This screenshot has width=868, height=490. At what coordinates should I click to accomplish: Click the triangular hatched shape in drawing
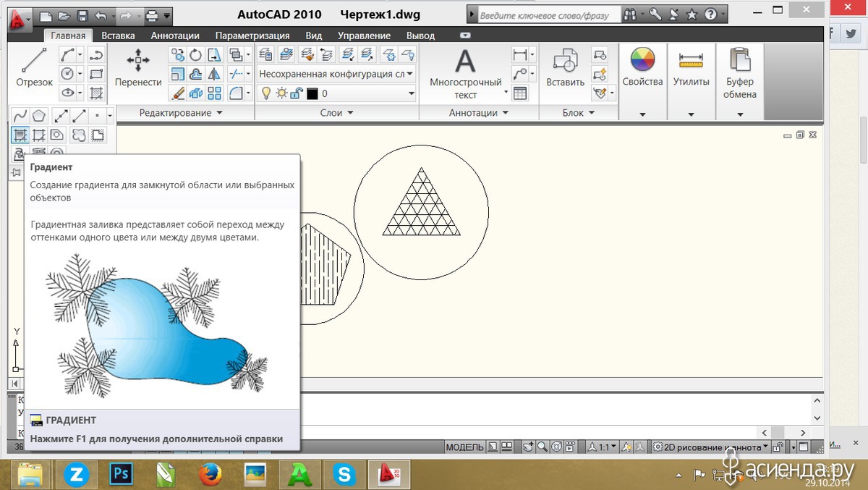point(421,202)
